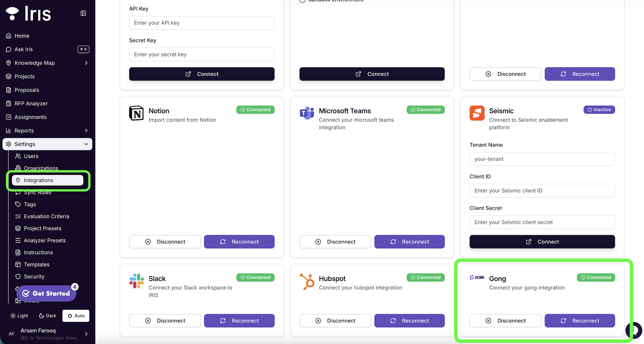This screenshot has width=644, height=344.
Task: Switch theme to Dark mode
Action: click(48, 316)
